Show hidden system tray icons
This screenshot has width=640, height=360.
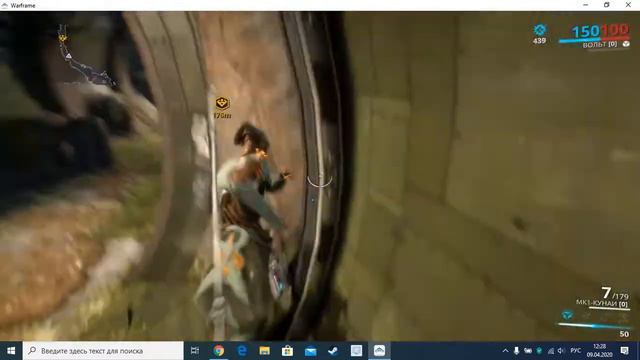(505, 351)
